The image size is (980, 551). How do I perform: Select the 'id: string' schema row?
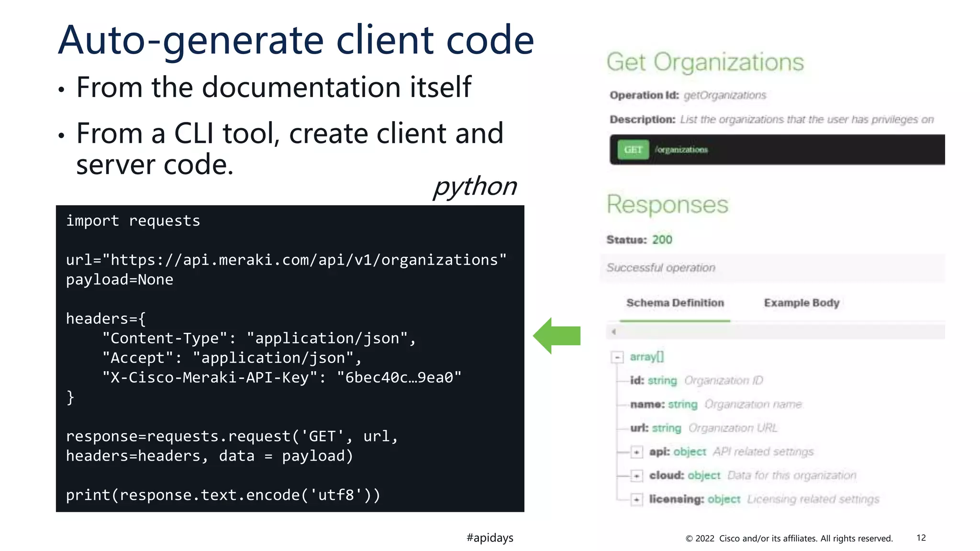(696, 381)
